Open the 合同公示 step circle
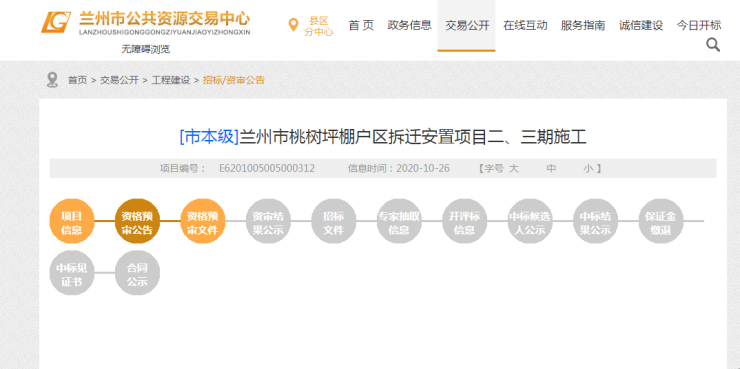This screenshot has width=740, height=369. pos(137,273)
